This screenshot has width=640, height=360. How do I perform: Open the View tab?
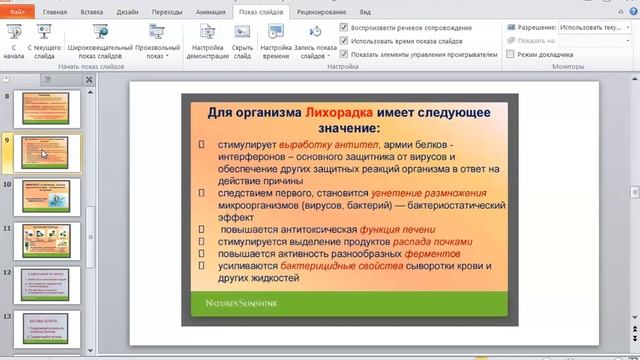pyautogui.click(x=365, y=12)
